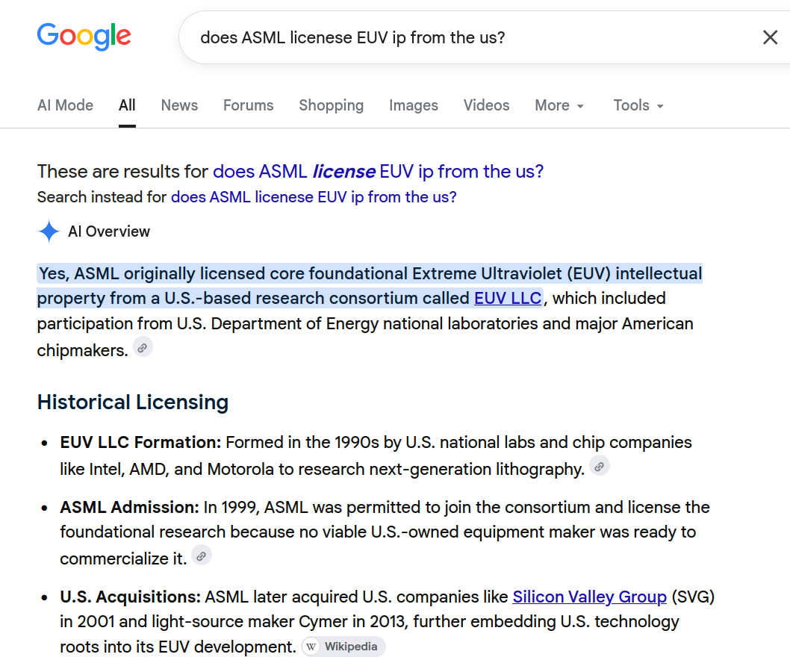This screenshot has width=790, height=672.
Task: Open source link icon after 'next-generation lithography.'
Action: 599,467
